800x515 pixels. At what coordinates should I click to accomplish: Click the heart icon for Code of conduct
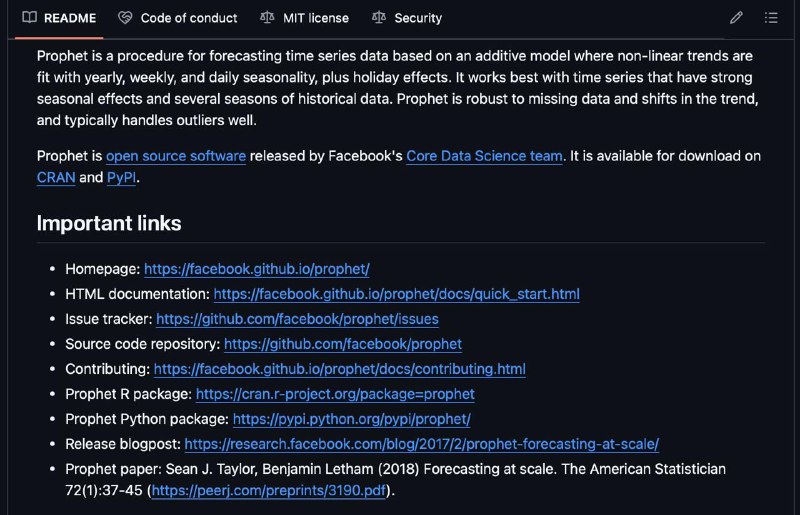pyautogui.click(x=125, y=18)
